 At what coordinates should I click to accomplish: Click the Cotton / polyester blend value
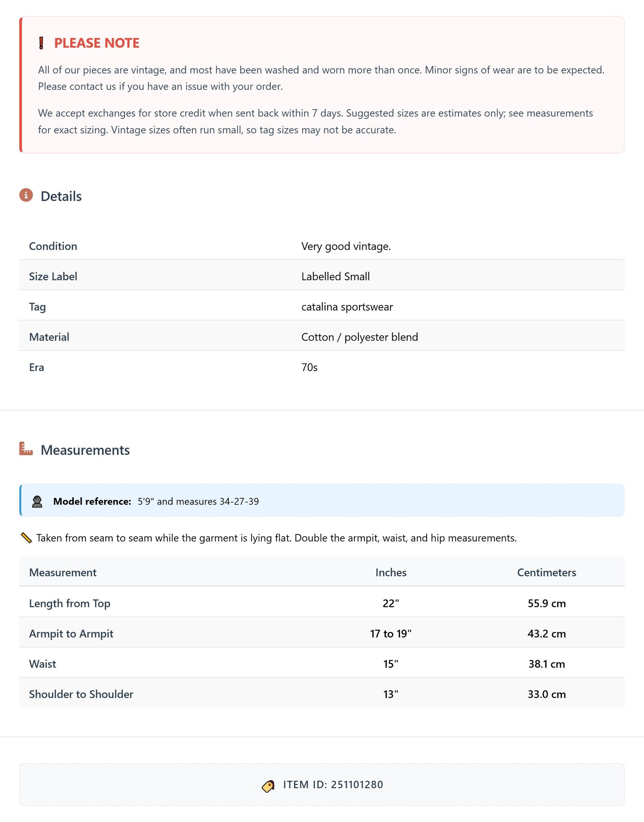360,337
